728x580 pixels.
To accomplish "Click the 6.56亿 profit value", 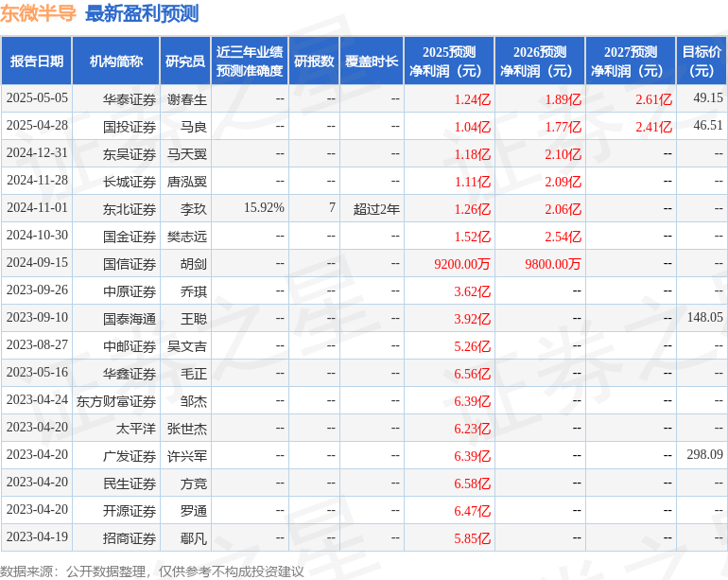I will pyautogui.click(x=472, y=374).
